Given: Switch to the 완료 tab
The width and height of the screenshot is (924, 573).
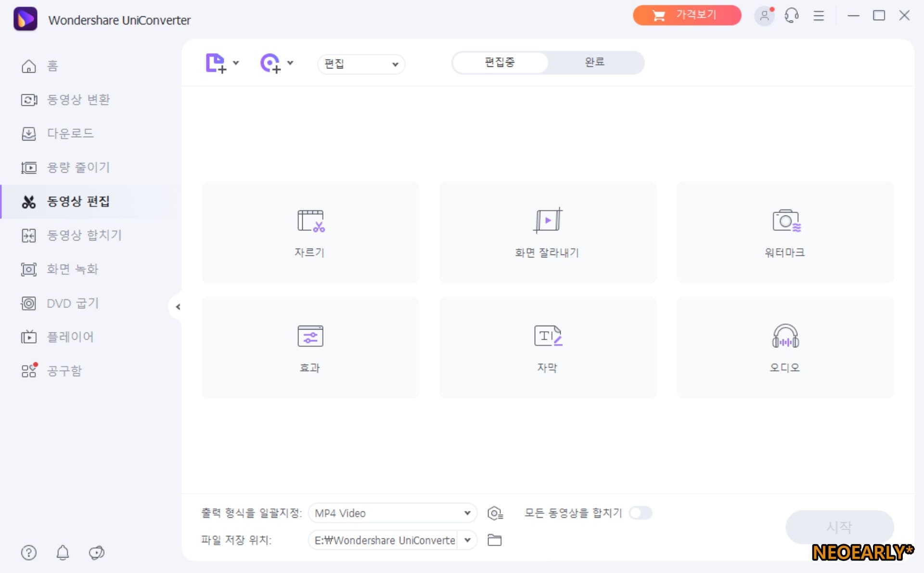Looking at the screenshot, I should coord(594,62).
